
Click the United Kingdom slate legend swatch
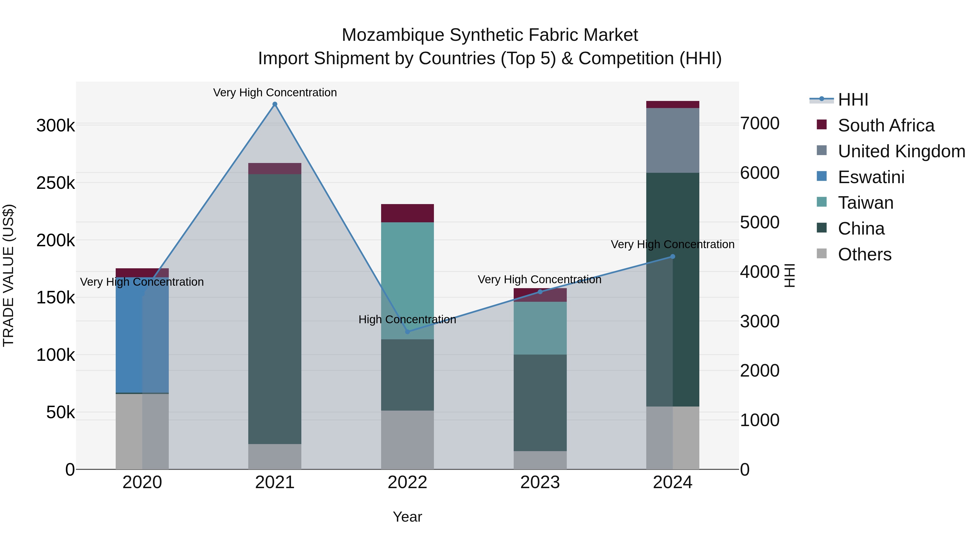(822, 150)
